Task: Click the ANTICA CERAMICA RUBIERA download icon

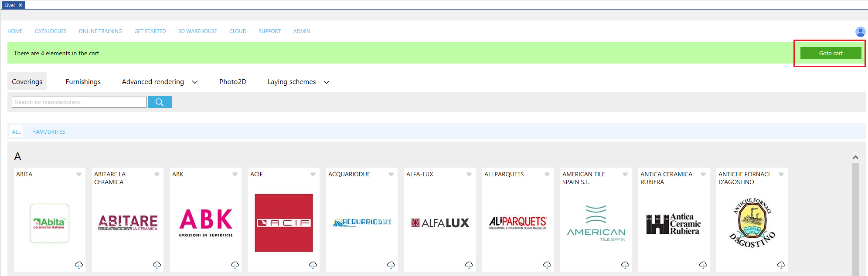Action: 703,265
